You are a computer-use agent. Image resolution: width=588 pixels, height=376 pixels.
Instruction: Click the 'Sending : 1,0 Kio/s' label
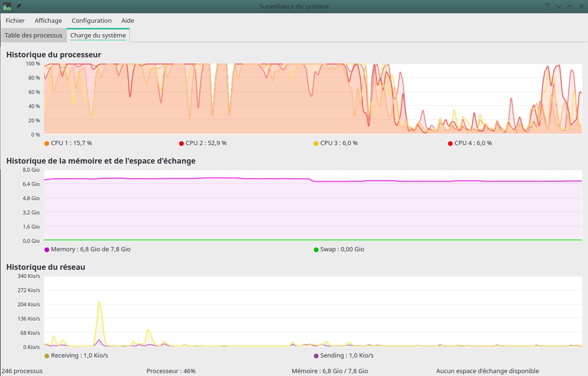click(347, 355)
